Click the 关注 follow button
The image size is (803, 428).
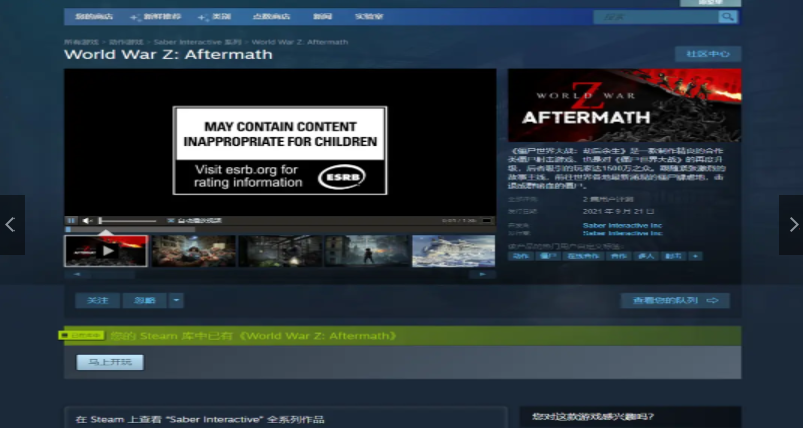coord(98,301)
